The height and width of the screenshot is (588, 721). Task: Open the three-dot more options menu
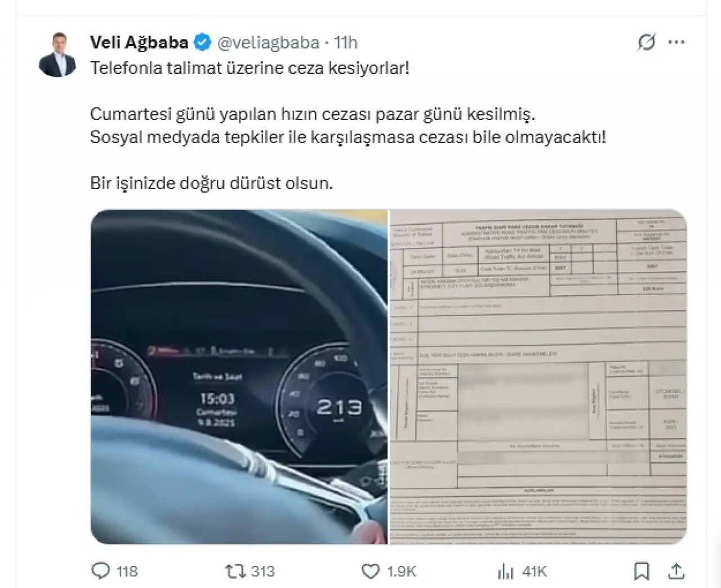[x=676, y=42]
